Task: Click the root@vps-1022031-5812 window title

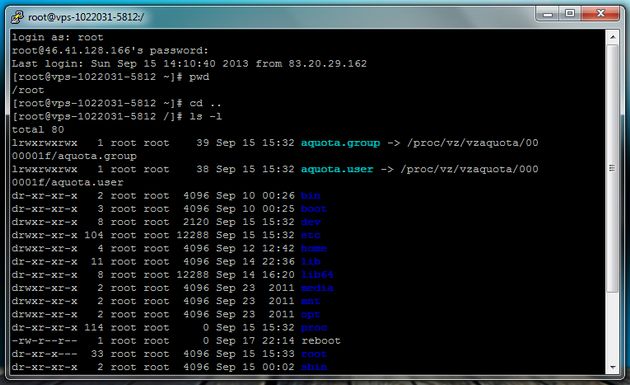Action: 86,17
